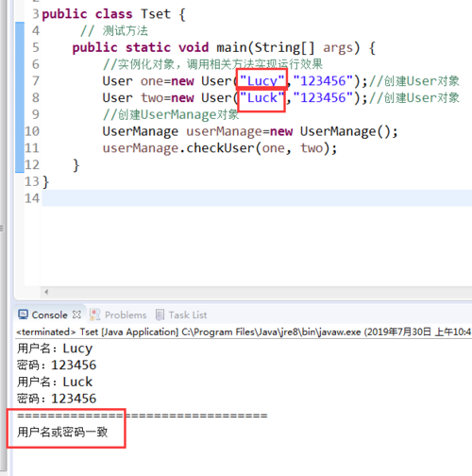The width and height of the screenshot is (472, 476).
Task: Click line number 10 in the gutter
Action: 32,131
